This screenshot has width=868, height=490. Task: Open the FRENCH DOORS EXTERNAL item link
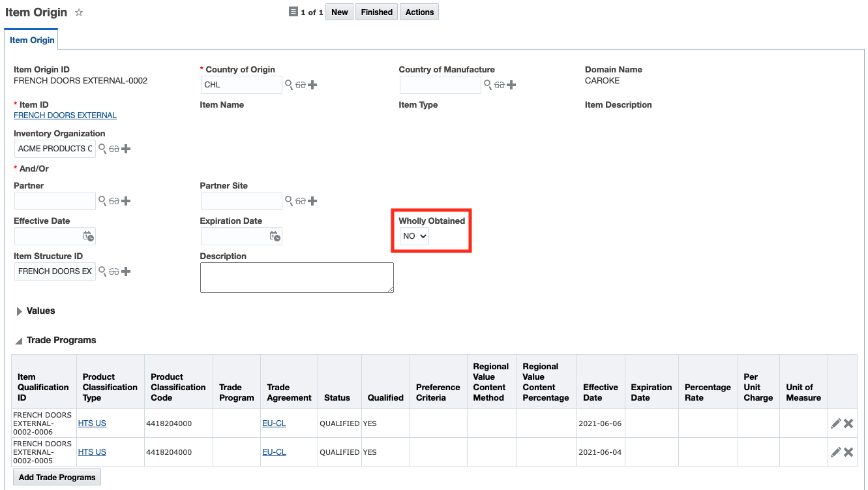pyautogui.click(x=65, y=115)
